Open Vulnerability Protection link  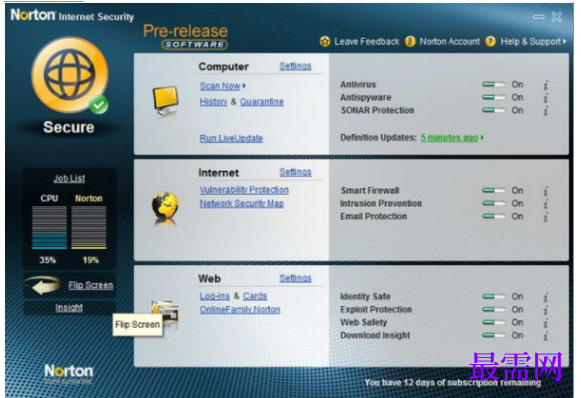(x=244, y=190)
